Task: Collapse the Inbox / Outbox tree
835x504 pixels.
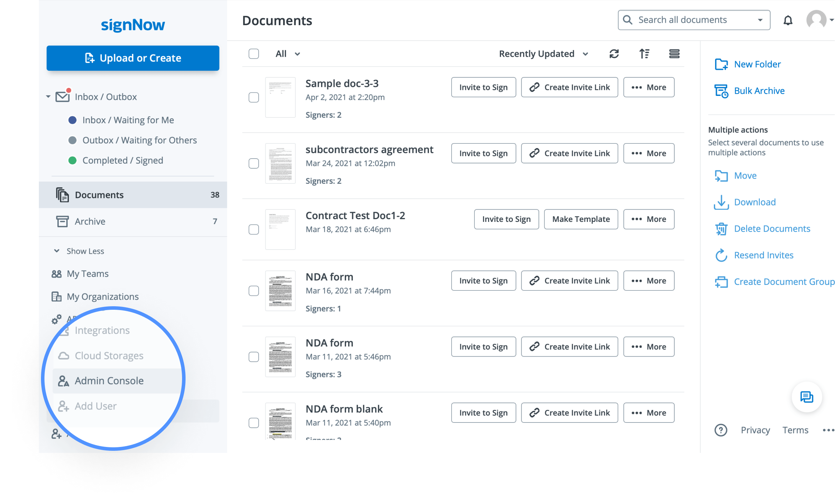Action: 48,97
